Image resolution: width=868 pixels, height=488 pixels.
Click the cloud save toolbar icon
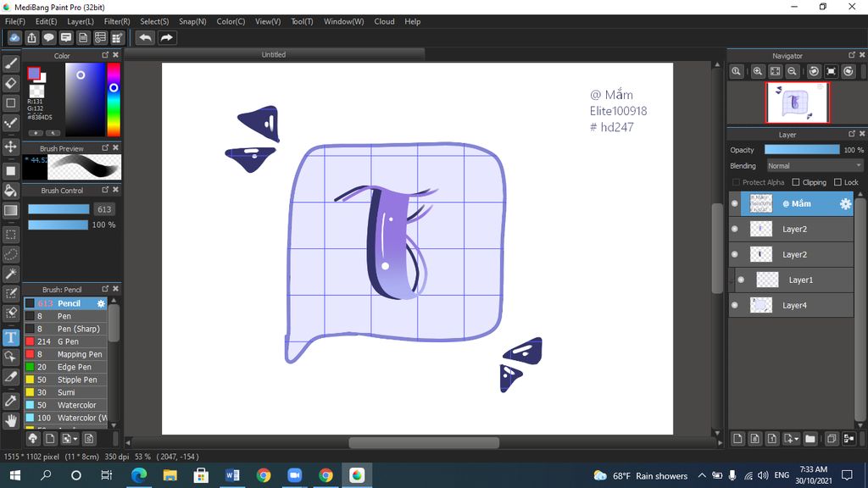(x=14, y=37)
